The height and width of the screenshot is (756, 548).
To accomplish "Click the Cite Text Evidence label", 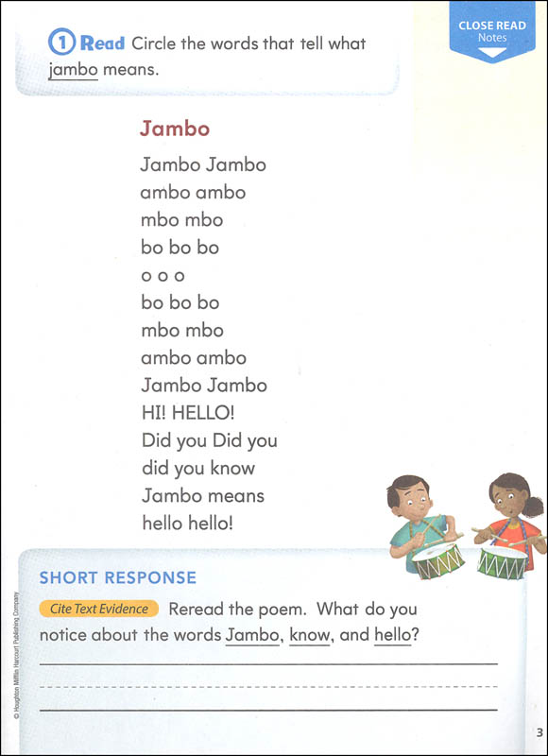I will (99, 609).
